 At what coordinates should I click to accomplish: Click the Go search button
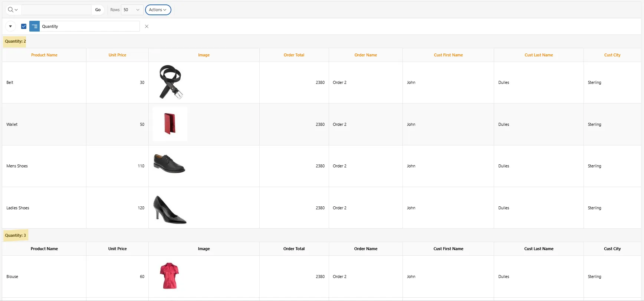(98, 10)
